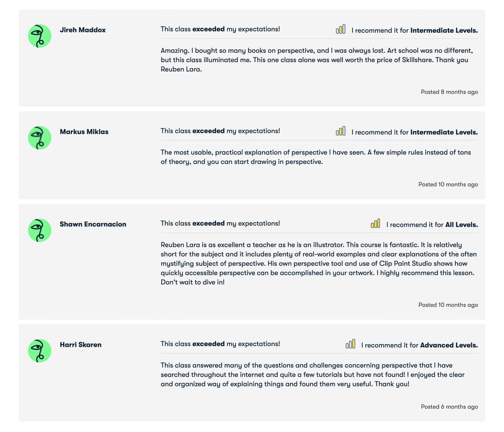Viewport: 504px width, 432px height.
Task: Click level bars icon in Markus Miklas's review
Action: (x=341, y=131)
